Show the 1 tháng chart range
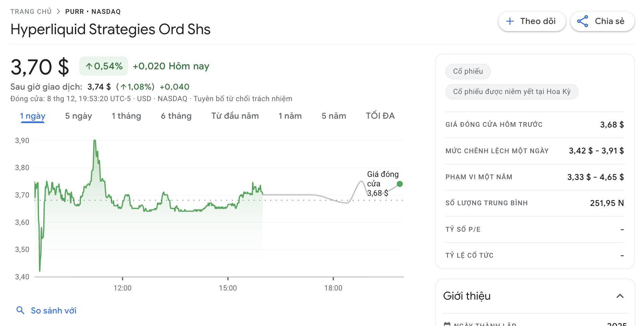 coord(126,116)
